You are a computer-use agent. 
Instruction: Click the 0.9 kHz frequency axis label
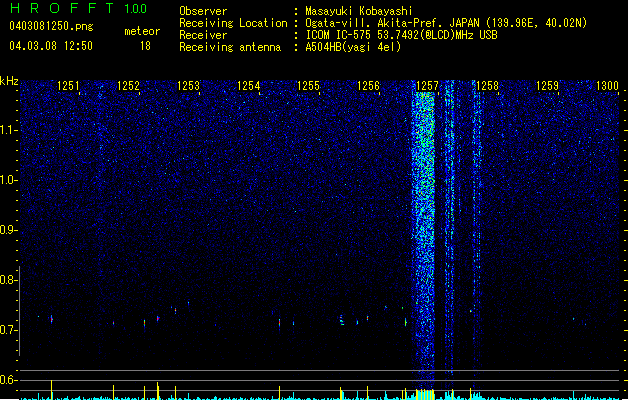pyautogui.click(x=8, y=230)
